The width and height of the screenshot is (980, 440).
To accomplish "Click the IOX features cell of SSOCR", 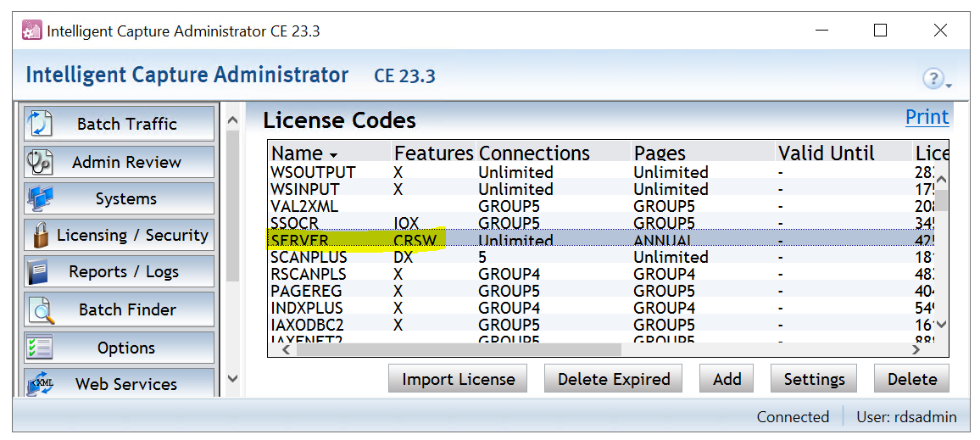I will coord(405,224).
